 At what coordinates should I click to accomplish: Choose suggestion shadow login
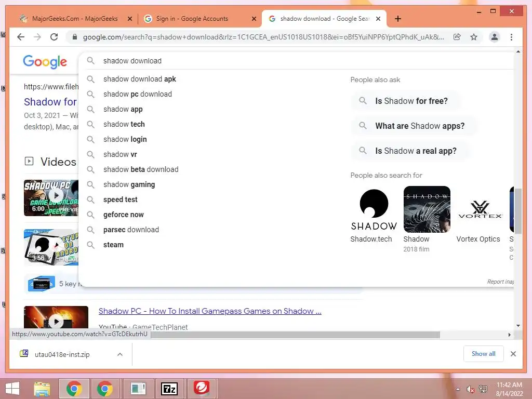pos(125,139)
